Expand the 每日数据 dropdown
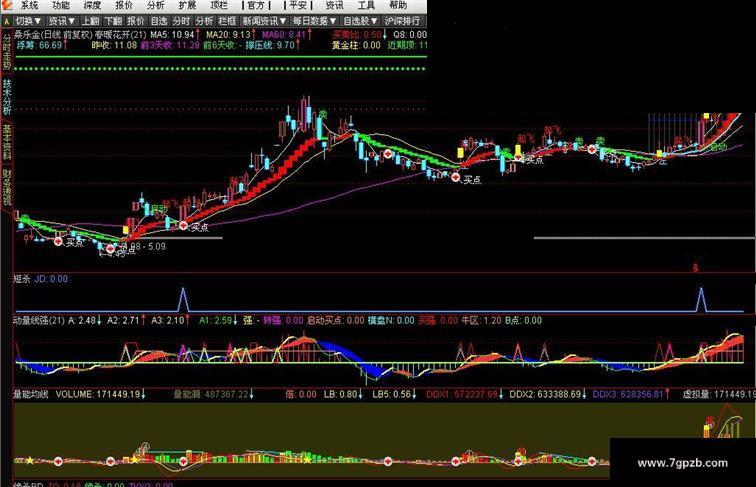The image size is (756, 487). pyautogui.click(x=314, y=21)
